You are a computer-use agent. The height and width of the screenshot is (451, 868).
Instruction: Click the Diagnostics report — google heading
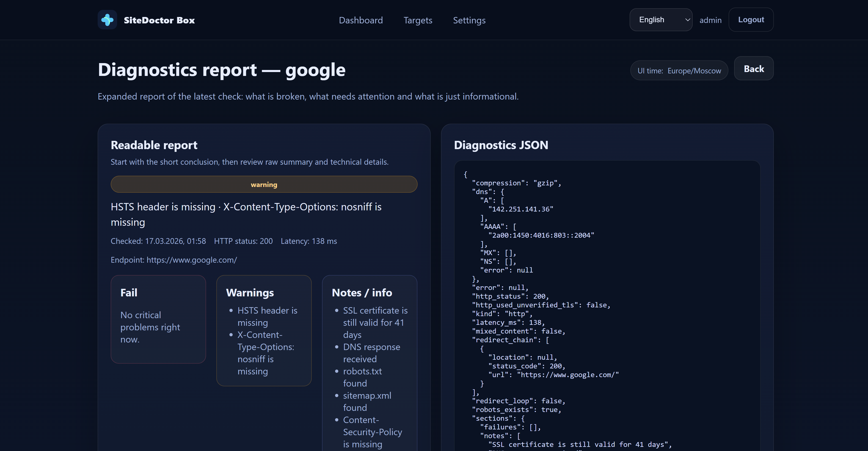221,70
